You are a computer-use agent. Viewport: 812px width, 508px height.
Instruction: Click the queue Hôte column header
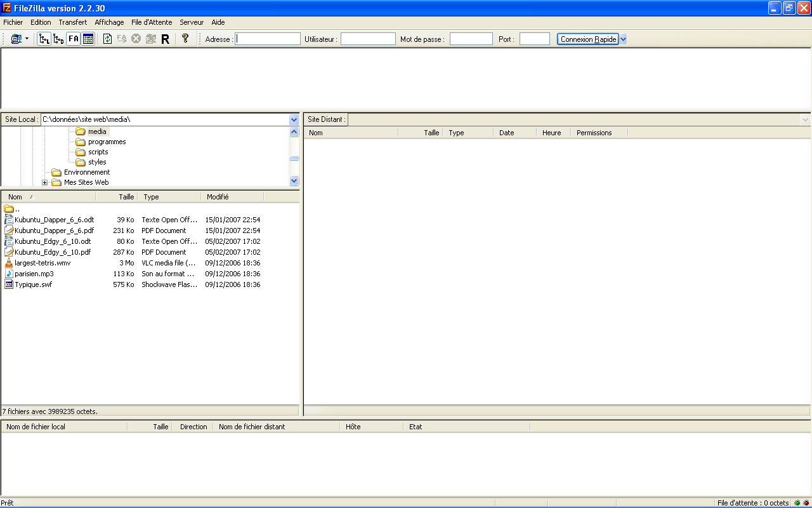coord(371,427)
